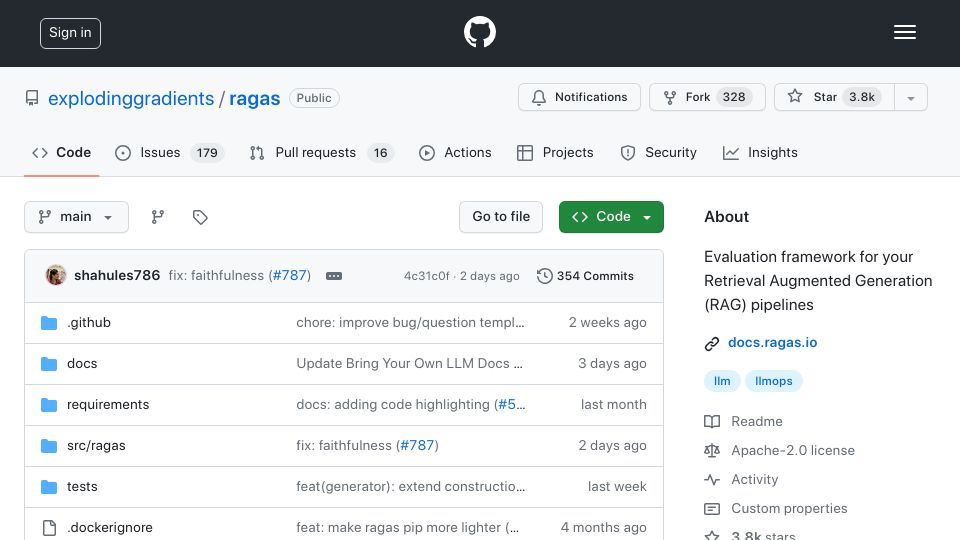Switch to the Issues tab
This screenshot has height=540, width=960.
coord(169,152)
